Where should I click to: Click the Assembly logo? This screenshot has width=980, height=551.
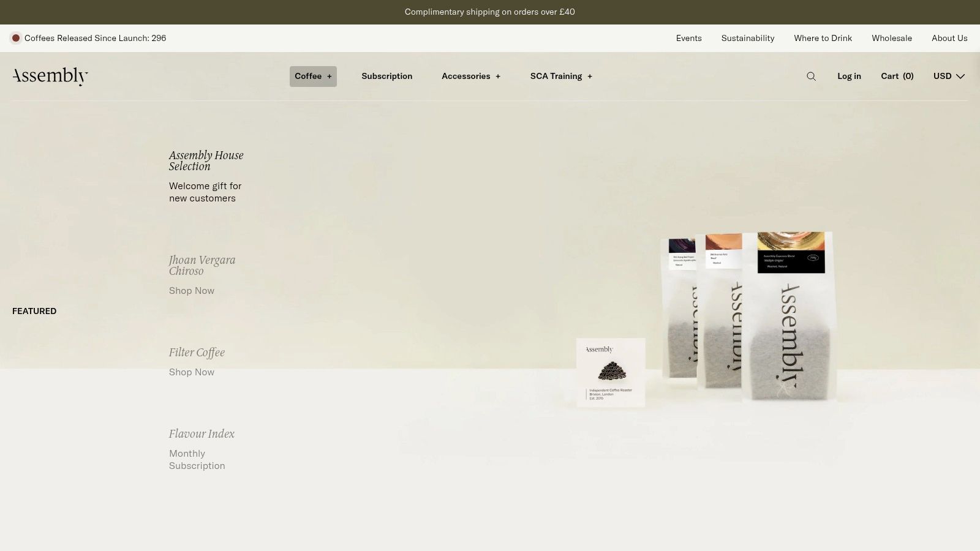click(x=50, y=77)
